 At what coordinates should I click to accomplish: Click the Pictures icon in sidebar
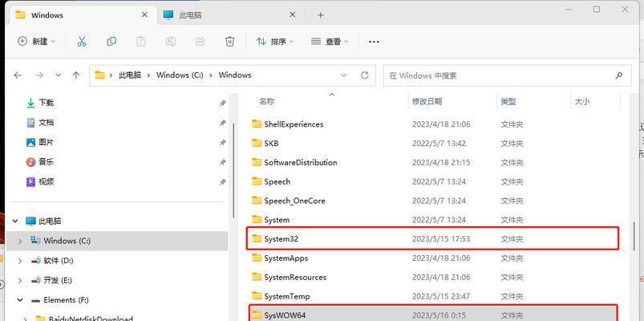click(30, 142)
